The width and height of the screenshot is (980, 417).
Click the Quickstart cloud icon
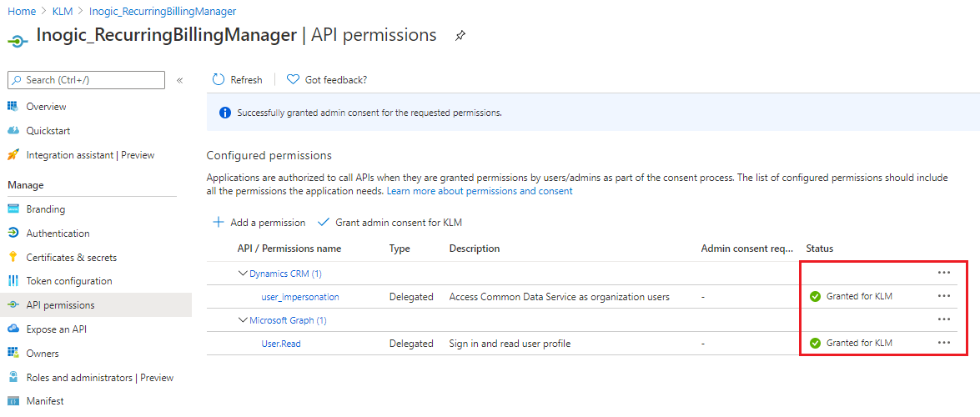(x=13, y=131)
